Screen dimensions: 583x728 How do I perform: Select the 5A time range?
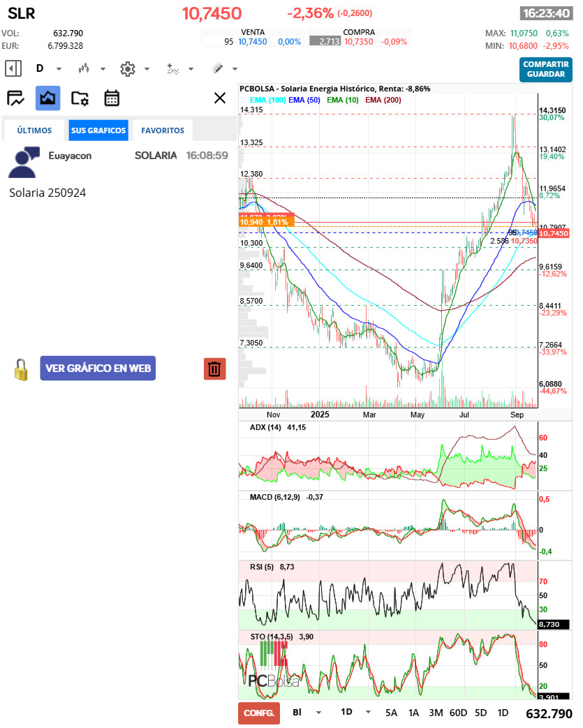(391, 713)
